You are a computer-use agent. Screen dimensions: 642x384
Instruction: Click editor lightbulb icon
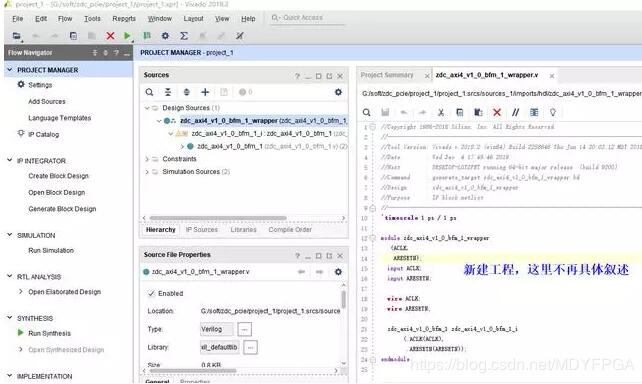click(553, 112)
